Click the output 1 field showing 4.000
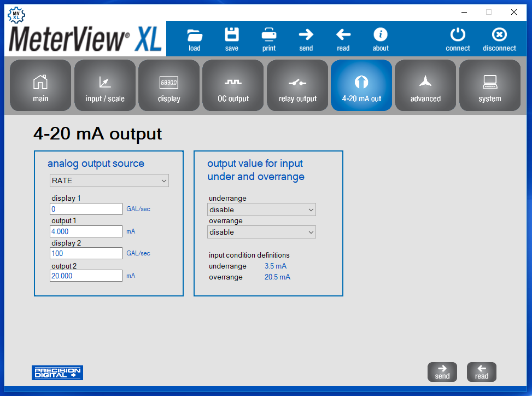Image resolution: width=532 pixels, height=396 pixels. point(86,231)
